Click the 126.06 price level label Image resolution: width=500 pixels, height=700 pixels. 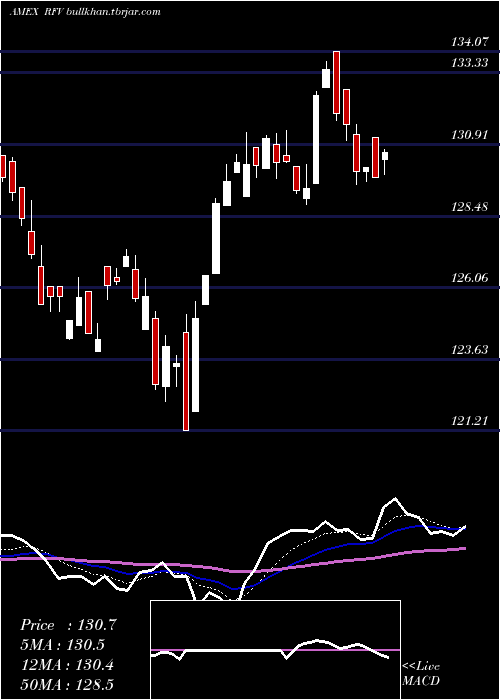click(x=470, y=278)
